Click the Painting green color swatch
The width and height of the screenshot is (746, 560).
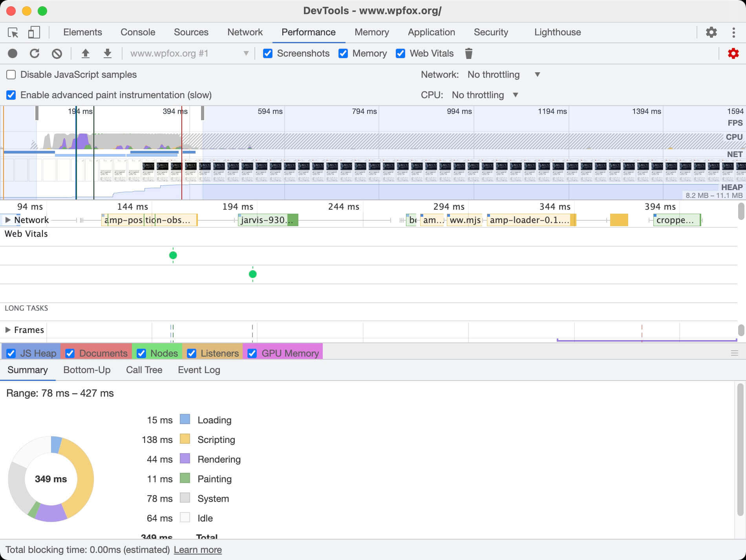pos(185,478)
